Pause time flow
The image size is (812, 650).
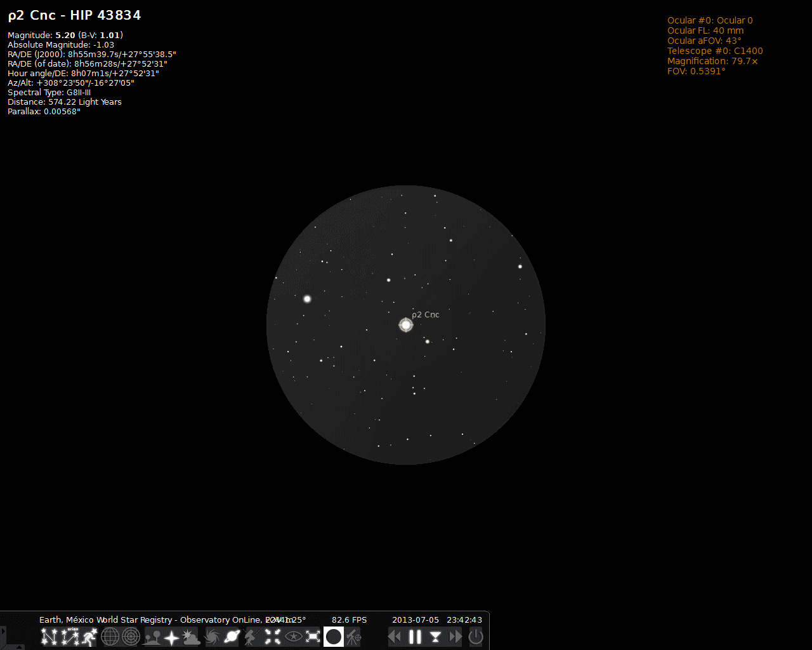coord(415,637)
